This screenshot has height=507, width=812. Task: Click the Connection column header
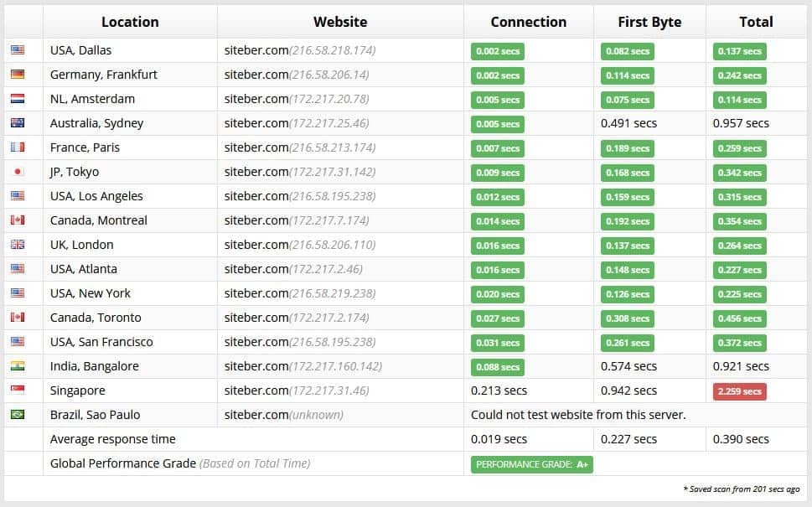[528, 22]
